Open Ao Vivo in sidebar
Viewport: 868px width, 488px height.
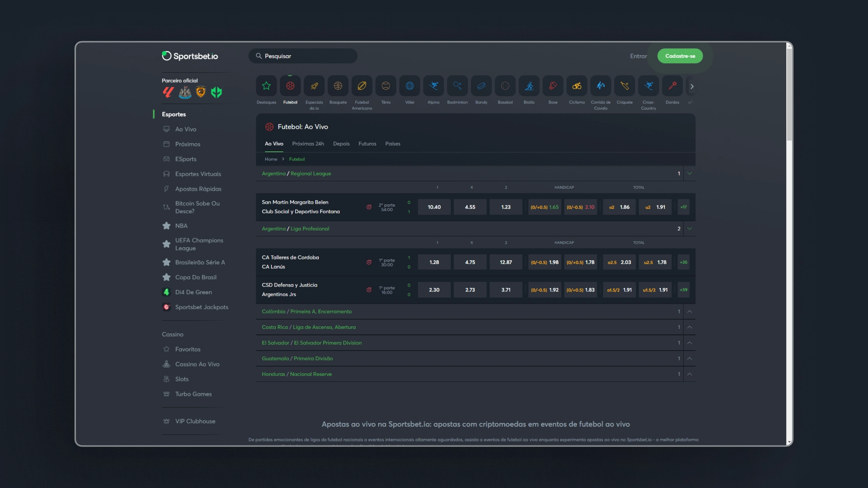point(185,129)
